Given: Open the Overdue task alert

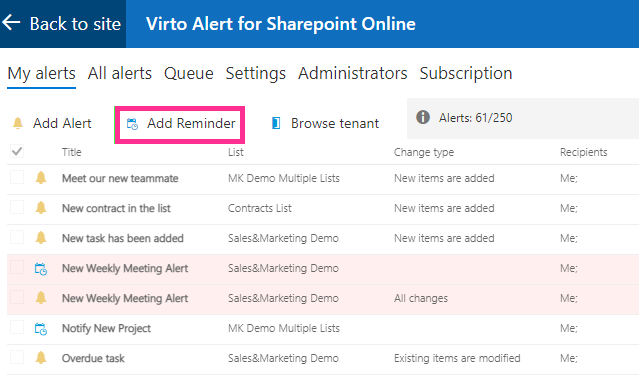Looking at the screenshot, I should (93, 358).
